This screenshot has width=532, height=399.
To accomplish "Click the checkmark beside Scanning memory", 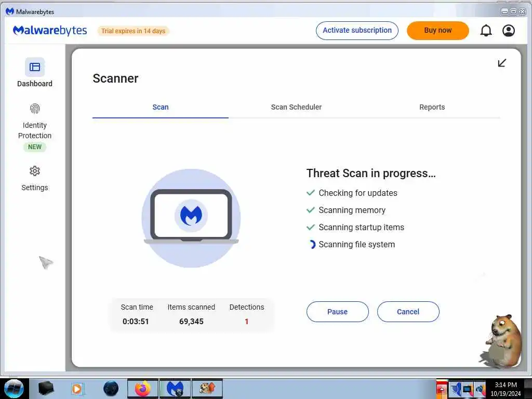I will click(x=311, y=210).
